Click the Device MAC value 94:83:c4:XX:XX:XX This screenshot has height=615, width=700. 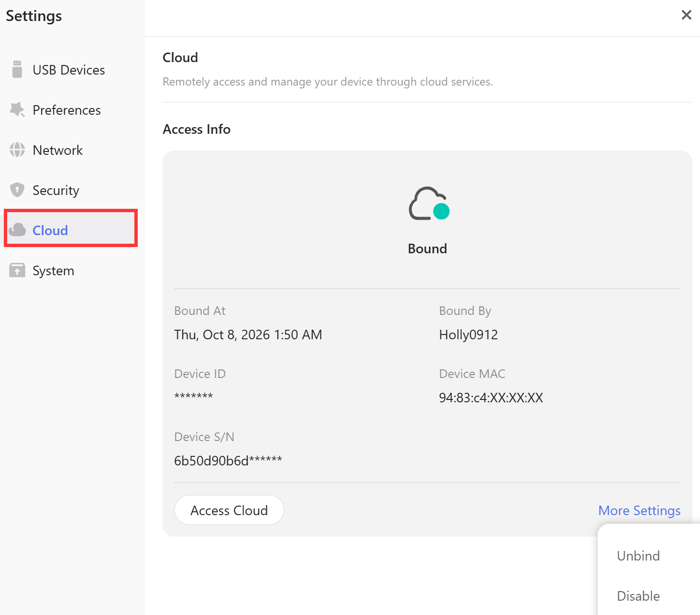491,398
